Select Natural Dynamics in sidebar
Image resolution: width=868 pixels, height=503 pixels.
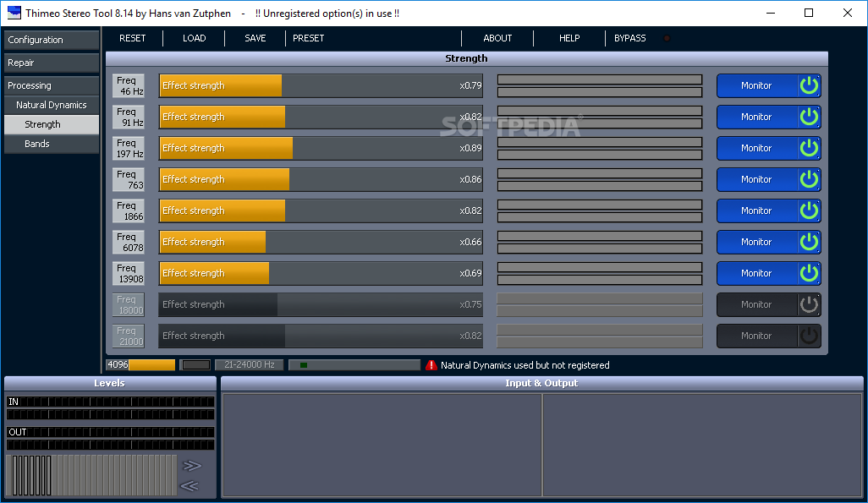pos(52,105)
